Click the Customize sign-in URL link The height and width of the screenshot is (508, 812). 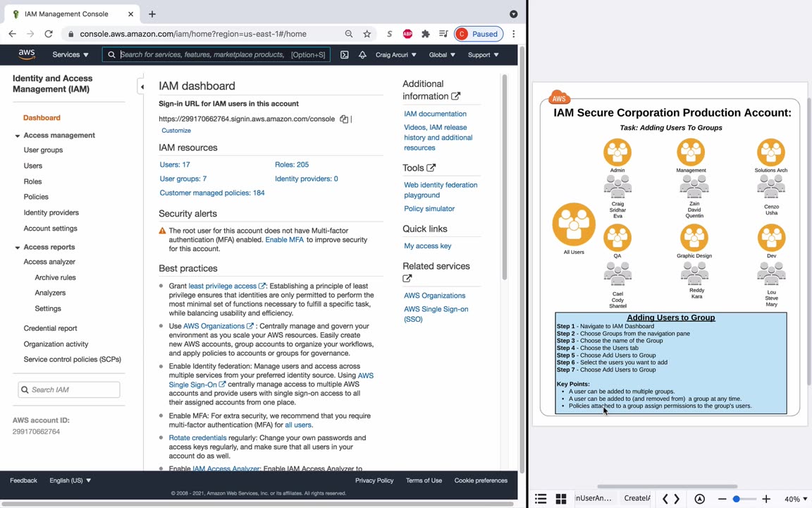(176, 131)
